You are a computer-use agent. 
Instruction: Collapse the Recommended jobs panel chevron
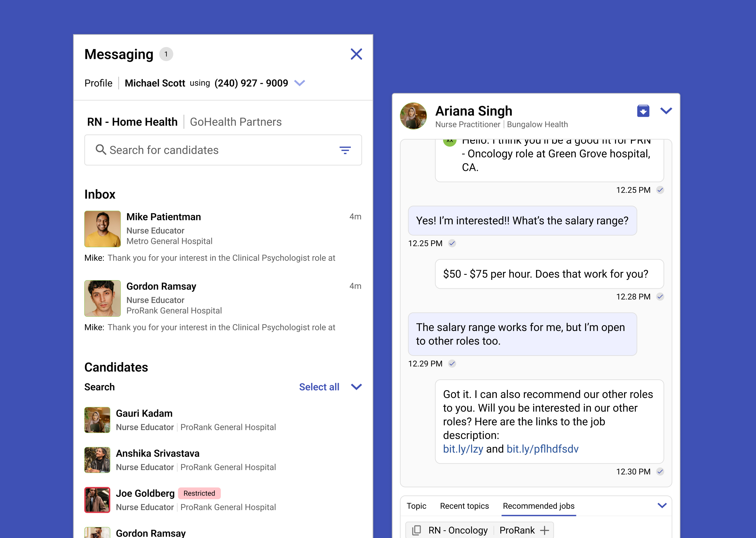662,505
